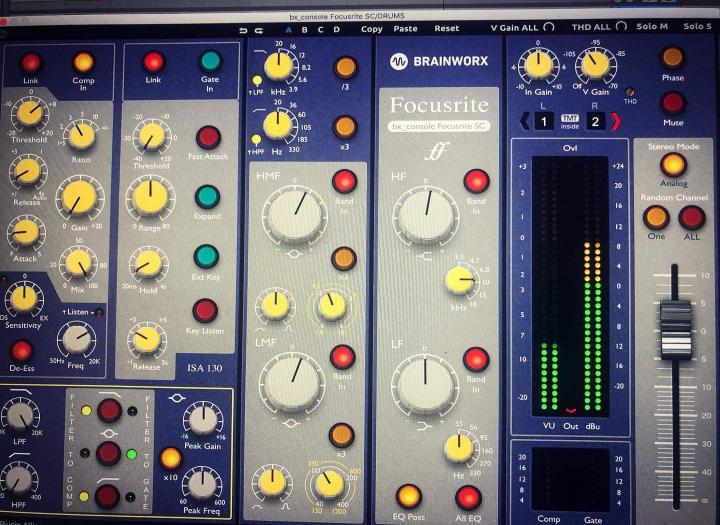Select preset slot A
The width and height of the screenshot is (720, 525).
click(x=288, y=30)
